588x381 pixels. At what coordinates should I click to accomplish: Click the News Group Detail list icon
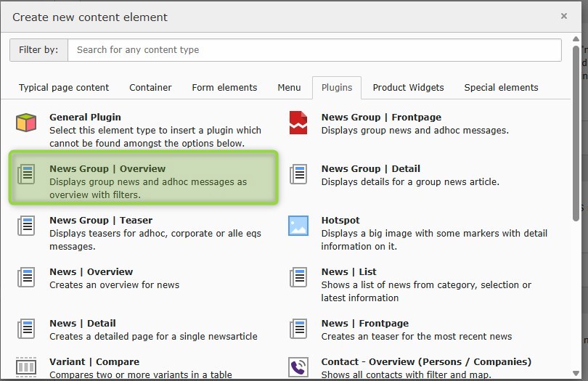[298, 174]
